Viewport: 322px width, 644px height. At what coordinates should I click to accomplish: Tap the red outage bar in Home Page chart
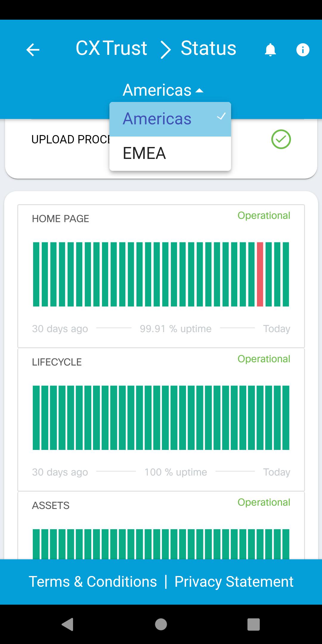tap(260, 274)
